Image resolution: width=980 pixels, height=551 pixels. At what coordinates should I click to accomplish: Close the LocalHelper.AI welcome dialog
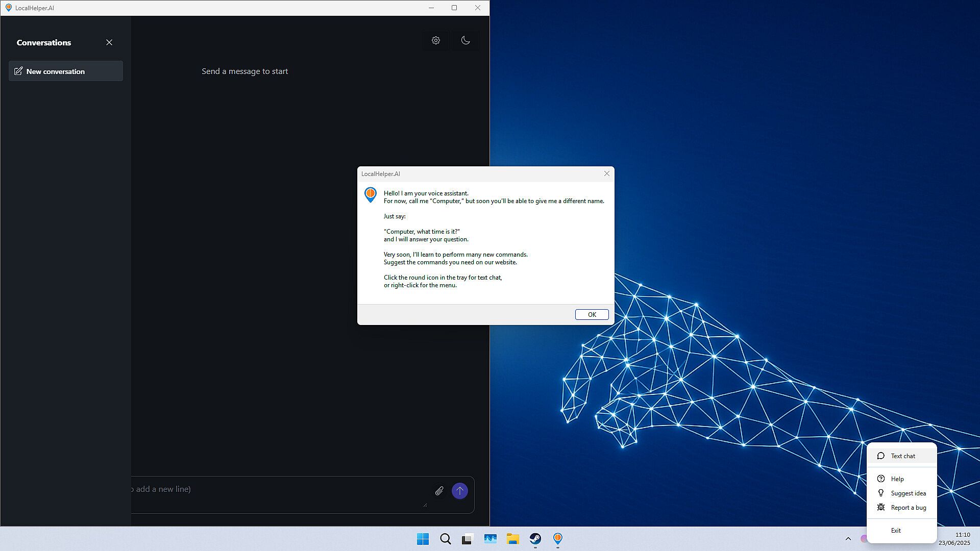607,173
